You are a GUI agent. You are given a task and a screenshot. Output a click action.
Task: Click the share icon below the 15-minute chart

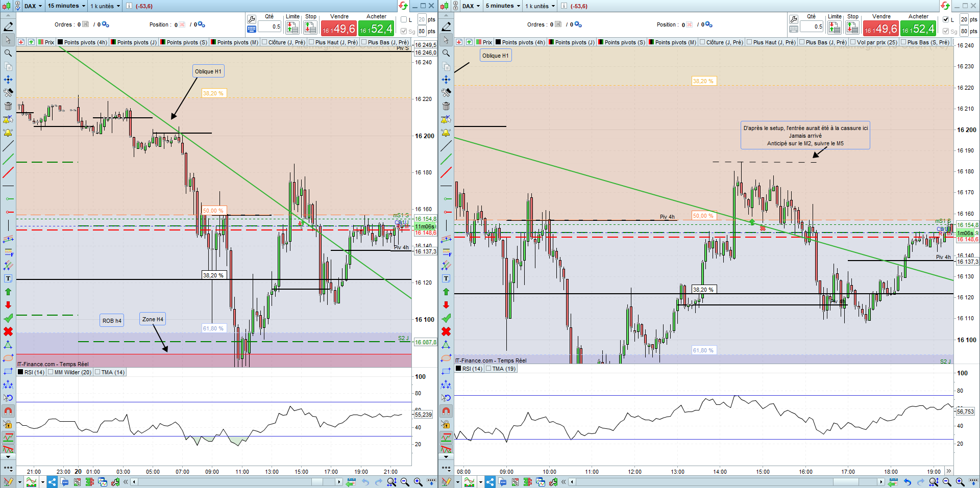[x=52, y=482]
